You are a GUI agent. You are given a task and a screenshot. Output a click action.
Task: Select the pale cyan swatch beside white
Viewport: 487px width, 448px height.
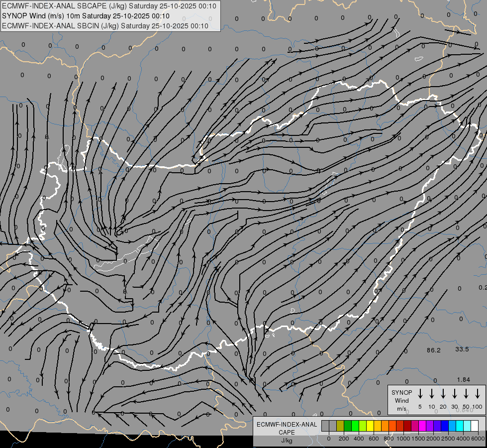click(467, 426)
